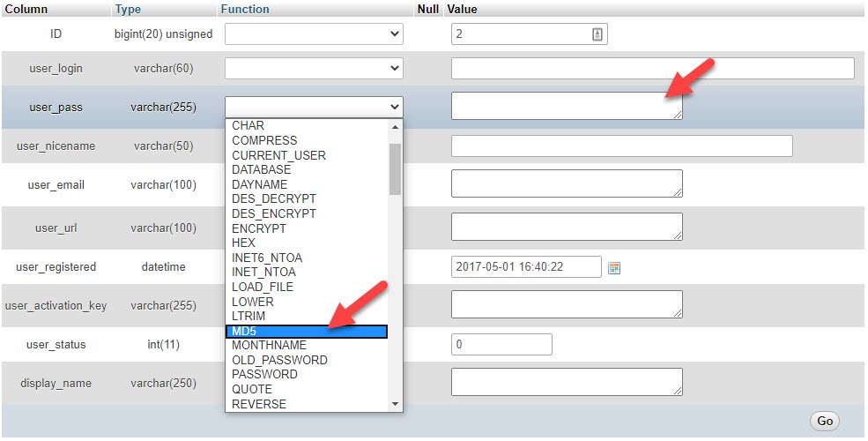Click the spinner icon in ID value field
Image resolution: width=868 pixels, height=441 pixels.
point(597,34)
